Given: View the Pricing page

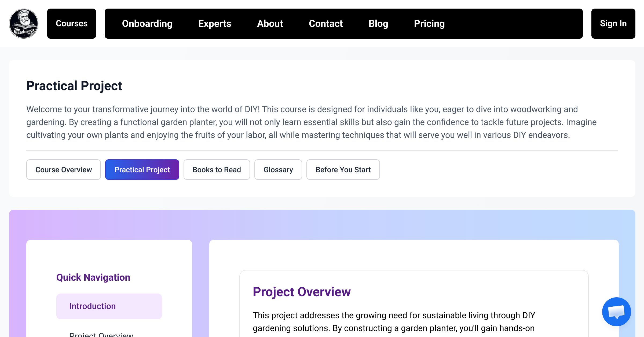Looking at the screenshot, I should pyautogui.click(x=429, y=24).
